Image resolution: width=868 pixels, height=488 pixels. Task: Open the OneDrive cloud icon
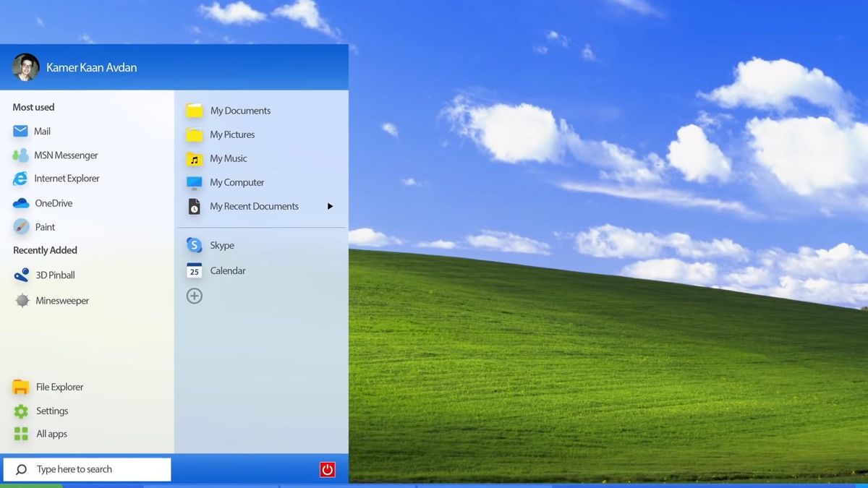pos(21,203)
